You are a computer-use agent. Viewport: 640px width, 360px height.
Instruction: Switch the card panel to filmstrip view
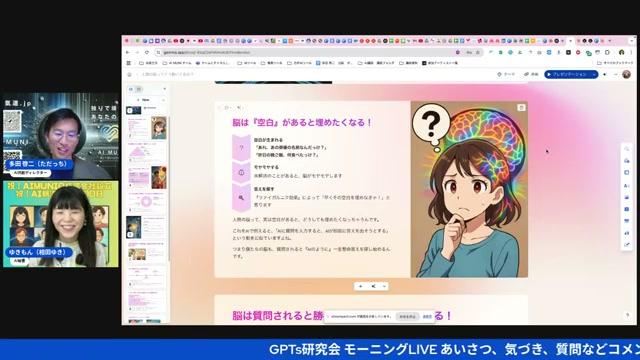coord(131,89)
